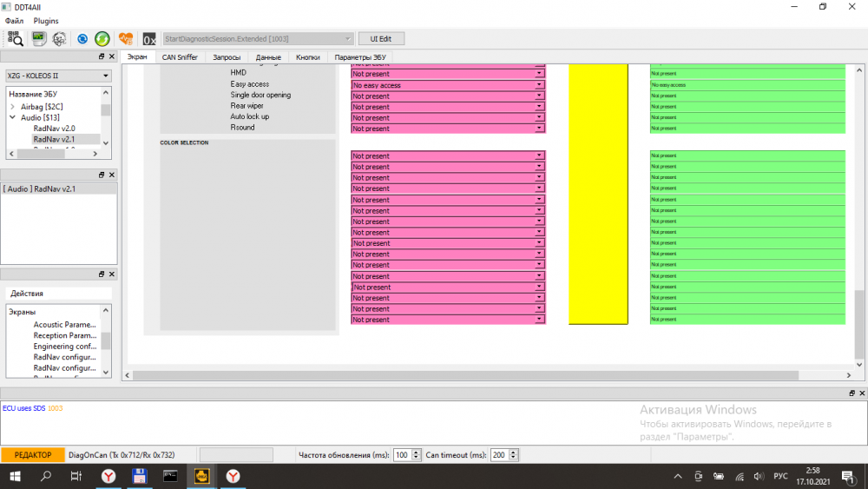This screenshot has height=489, width=868.
Task: Click the main view vertical scrollbar thumb
Action: click(x=859, y=325)
